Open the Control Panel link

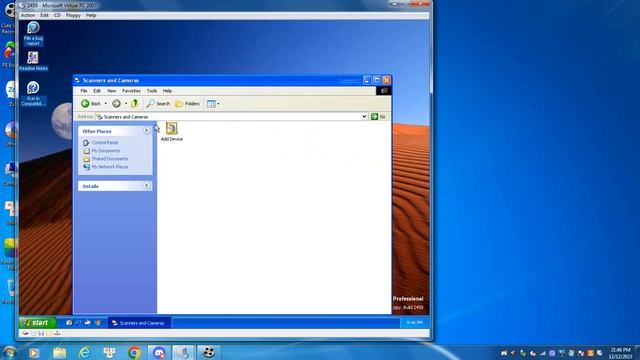coord(104,143)
